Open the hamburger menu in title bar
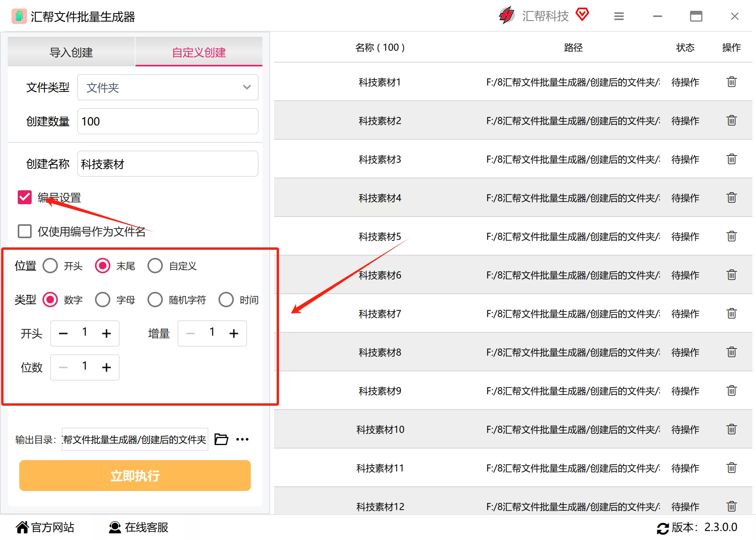The image size is (756, 540). pyautogui.click(x=619, y=16)
